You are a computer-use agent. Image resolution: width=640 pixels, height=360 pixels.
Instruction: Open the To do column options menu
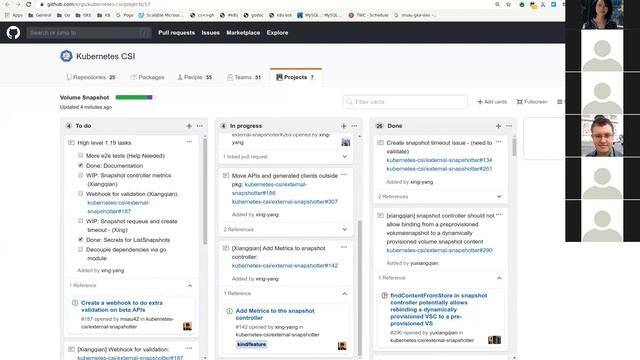point(200,126)
